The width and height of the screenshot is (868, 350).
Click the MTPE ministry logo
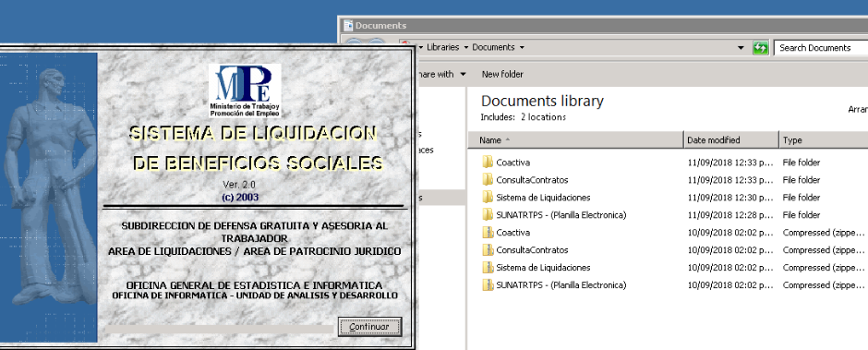coord(245,91)
